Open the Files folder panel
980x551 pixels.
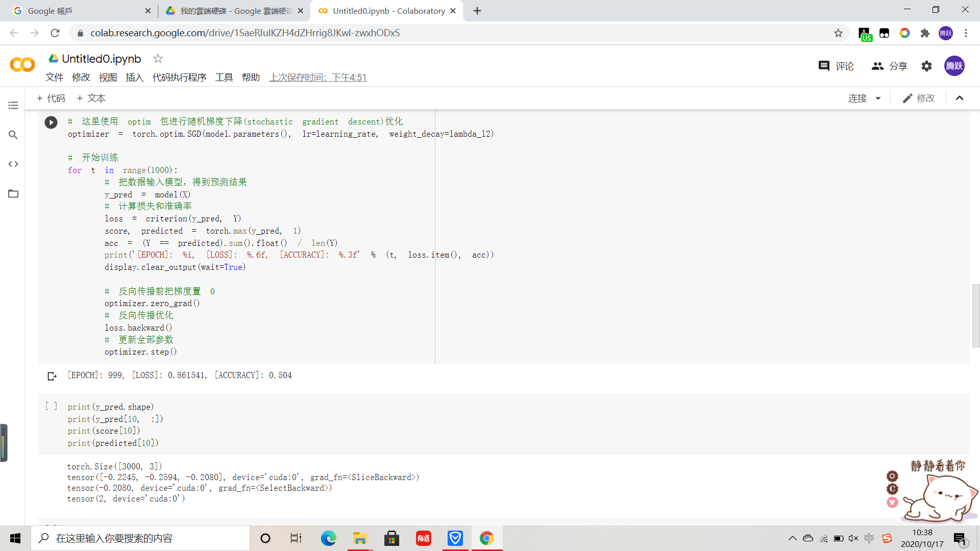click(13, 194)
